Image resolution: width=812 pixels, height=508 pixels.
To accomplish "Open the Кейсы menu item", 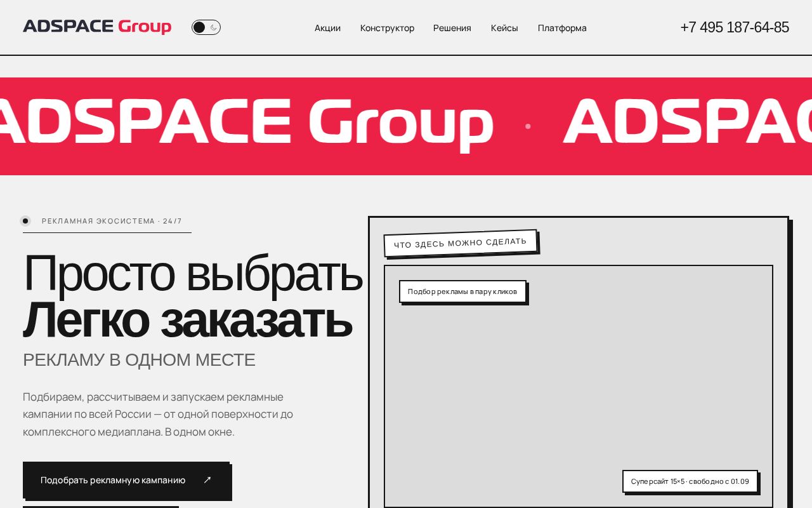I will click(504, 28).
